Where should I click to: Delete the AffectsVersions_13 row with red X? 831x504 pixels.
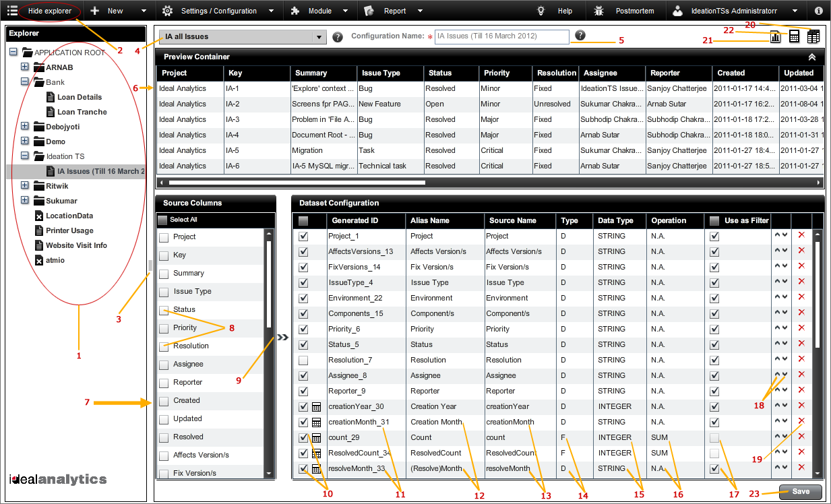(801, 251)
